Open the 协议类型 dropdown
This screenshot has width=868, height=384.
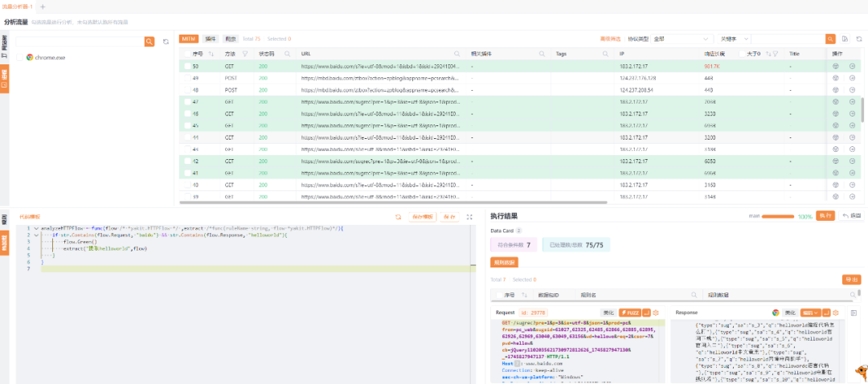point(682,39)
